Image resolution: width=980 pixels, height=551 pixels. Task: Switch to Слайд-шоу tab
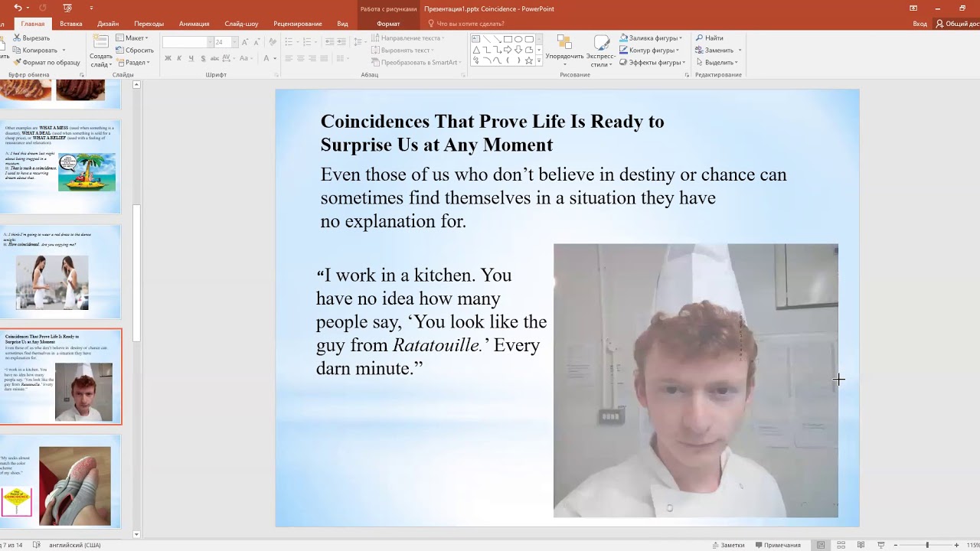tap(242, 24)
